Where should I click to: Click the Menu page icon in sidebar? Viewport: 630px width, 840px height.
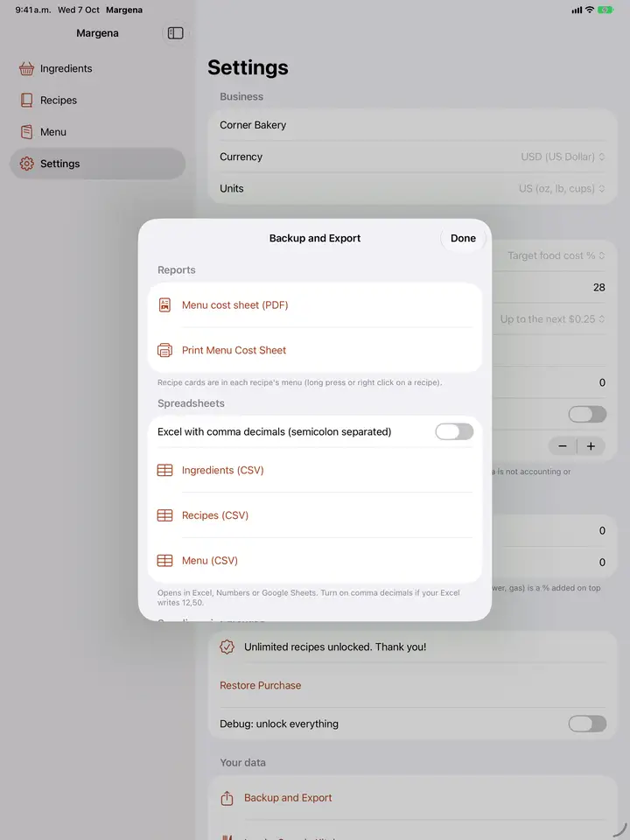[27, 132]
